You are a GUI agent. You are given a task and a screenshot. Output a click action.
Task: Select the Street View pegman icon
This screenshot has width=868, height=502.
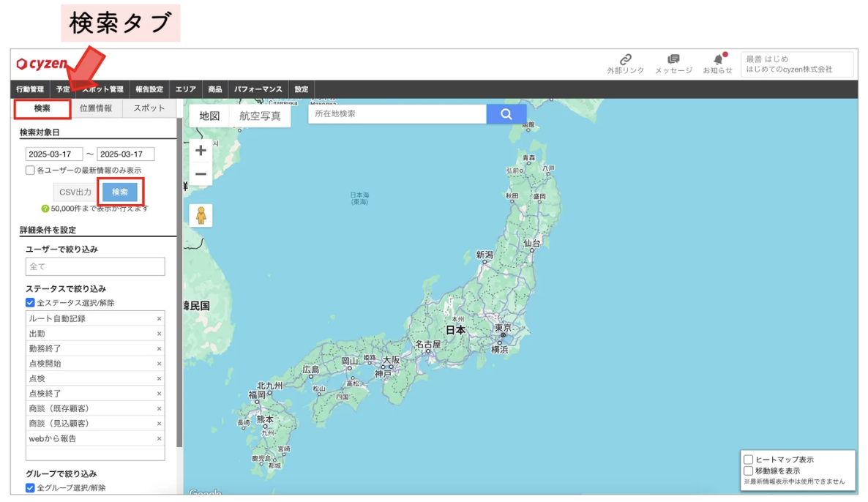click(x=201, y=215)
